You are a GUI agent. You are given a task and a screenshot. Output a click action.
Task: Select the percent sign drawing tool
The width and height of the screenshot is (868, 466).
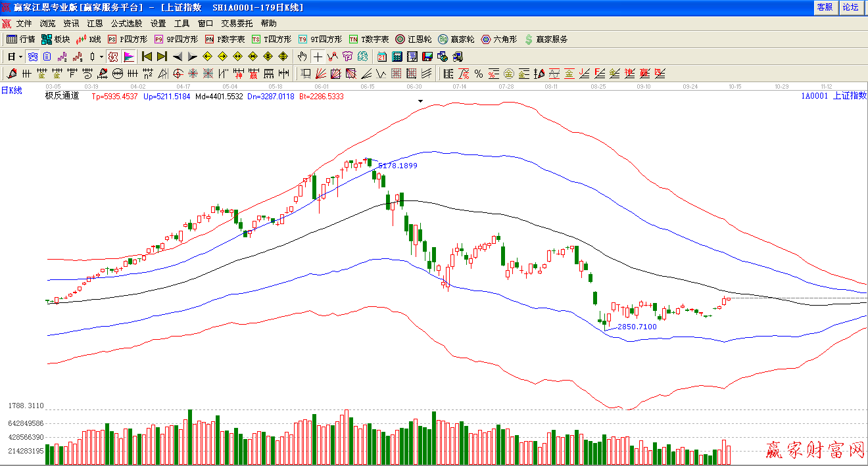click(478, 73)
